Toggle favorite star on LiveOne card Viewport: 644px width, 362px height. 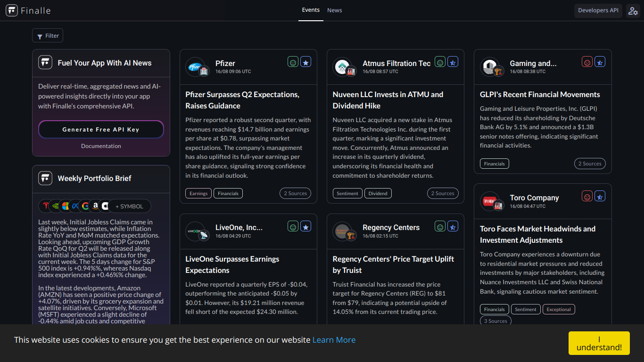coord(305,226)
